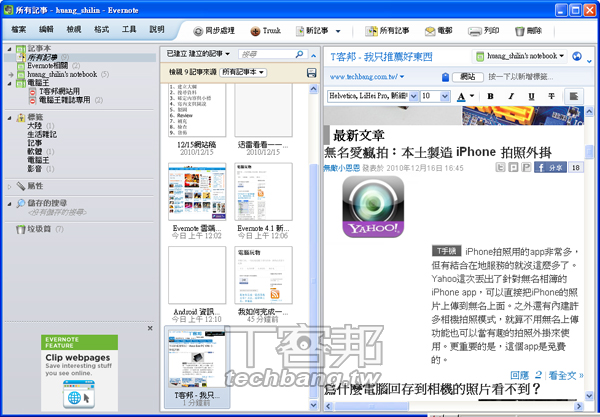The width and height of the screenshot is (600, 417).
Task: Collapse the 儲存的搜尋 section
Action: [10, 204]
